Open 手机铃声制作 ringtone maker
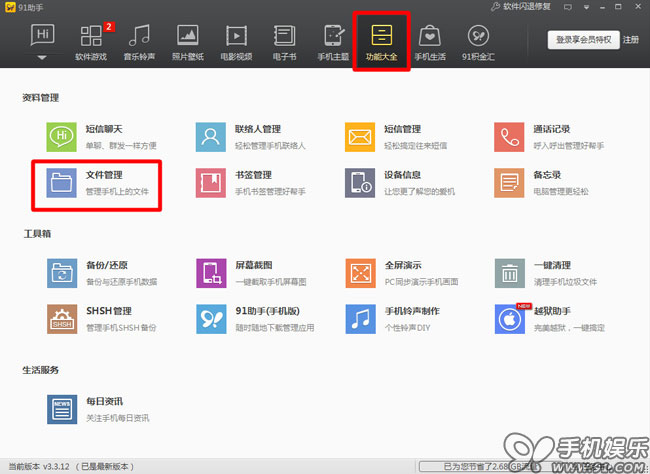Image resolution: width=650 pixels, height=474 pixels. (x=361, y=318)
